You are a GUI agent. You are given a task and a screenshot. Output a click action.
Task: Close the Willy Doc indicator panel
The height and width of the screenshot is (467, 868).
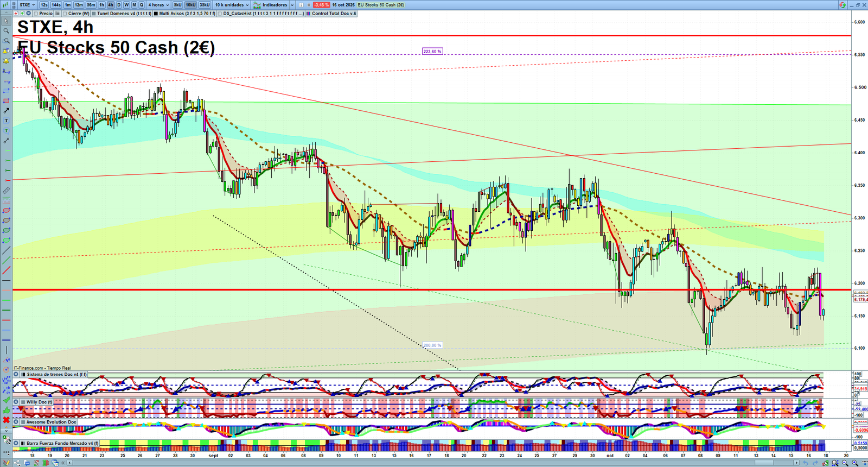[x=16, y=402]
